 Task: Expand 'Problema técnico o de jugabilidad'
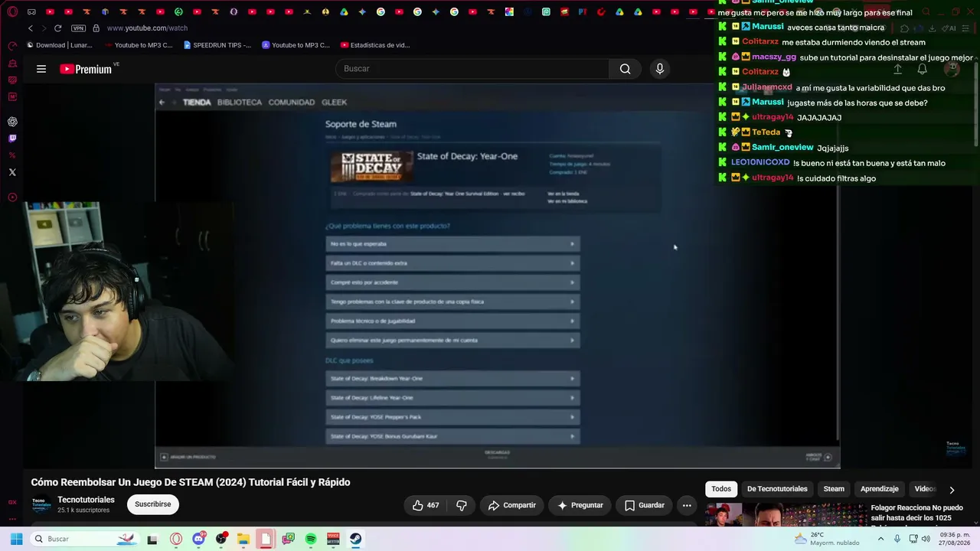452,321
